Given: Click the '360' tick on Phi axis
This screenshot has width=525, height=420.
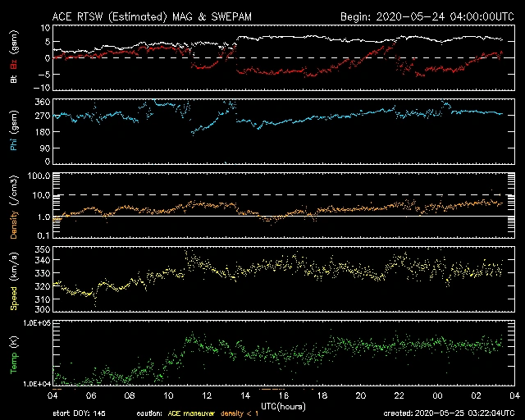Looking at the screenshot, I should coord(43,102).
